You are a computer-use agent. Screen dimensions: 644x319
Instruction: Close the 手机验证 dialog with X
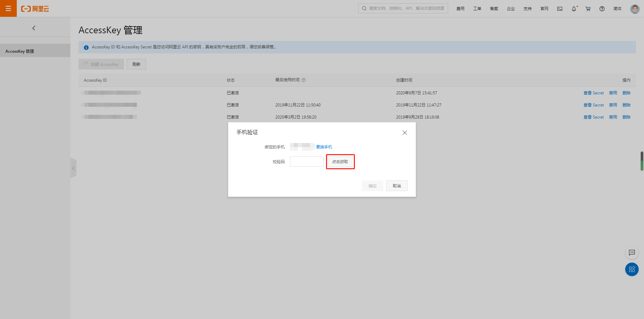tap(405, 133)
